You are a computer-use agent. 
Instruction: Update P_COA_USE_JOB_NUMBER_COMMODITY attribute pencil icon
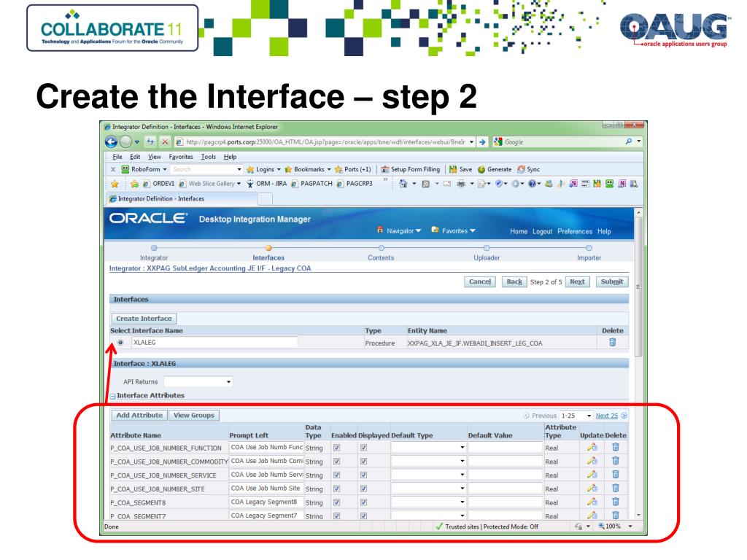tap(592, 461)
